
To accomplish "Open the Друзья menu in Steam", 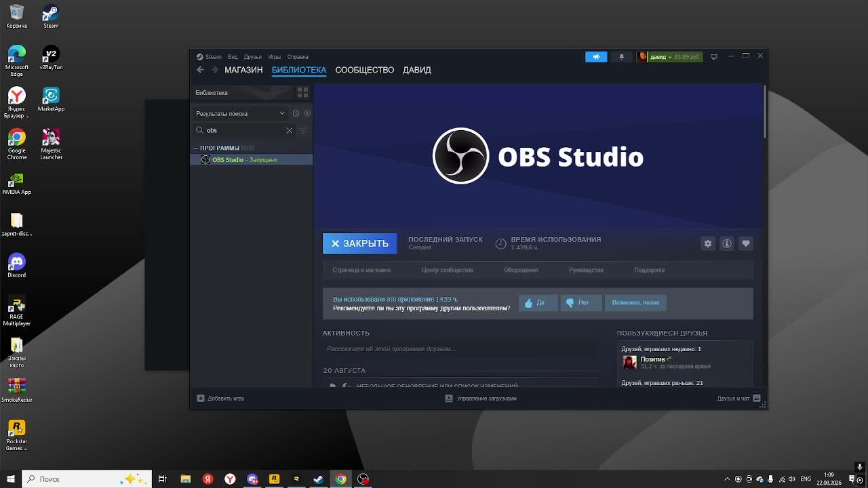I will pos(253,57).
